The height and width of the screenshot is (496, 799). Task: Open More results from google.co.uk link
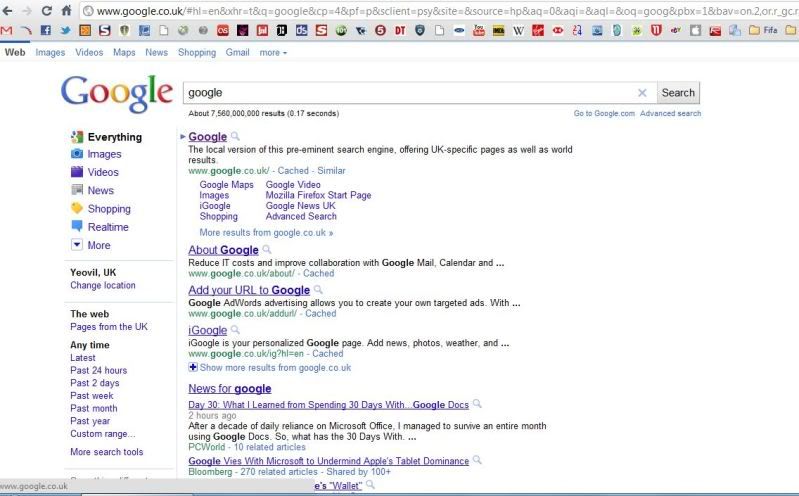pos(267,232)
